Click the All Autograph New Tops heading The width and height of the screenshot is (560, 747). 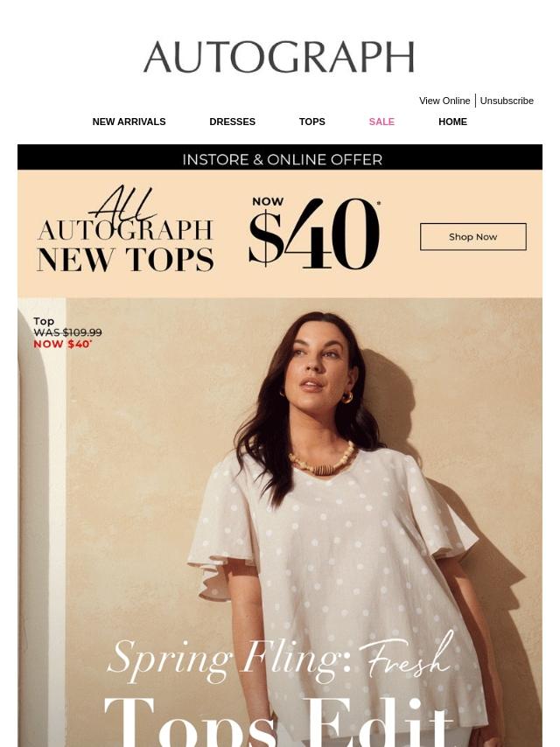point(125,230)
